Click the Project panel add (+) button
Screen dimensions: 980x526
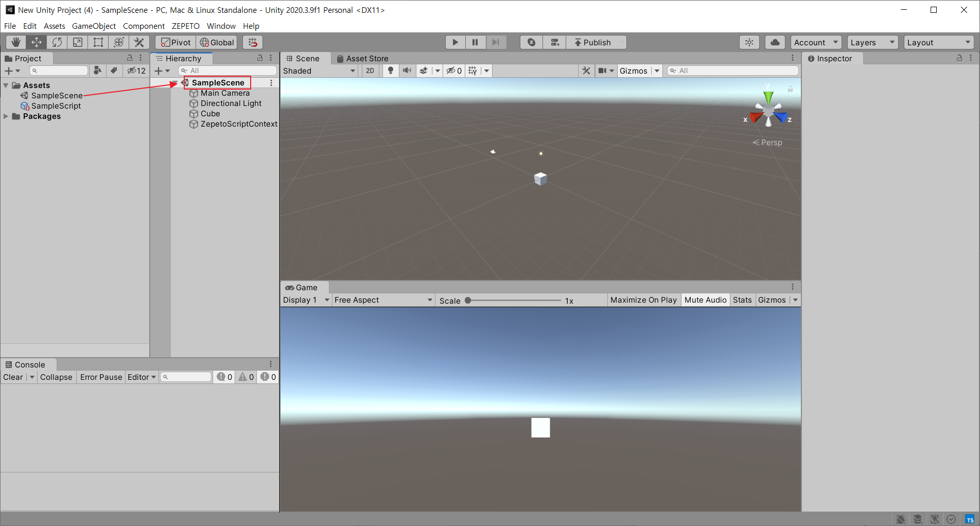9,71
